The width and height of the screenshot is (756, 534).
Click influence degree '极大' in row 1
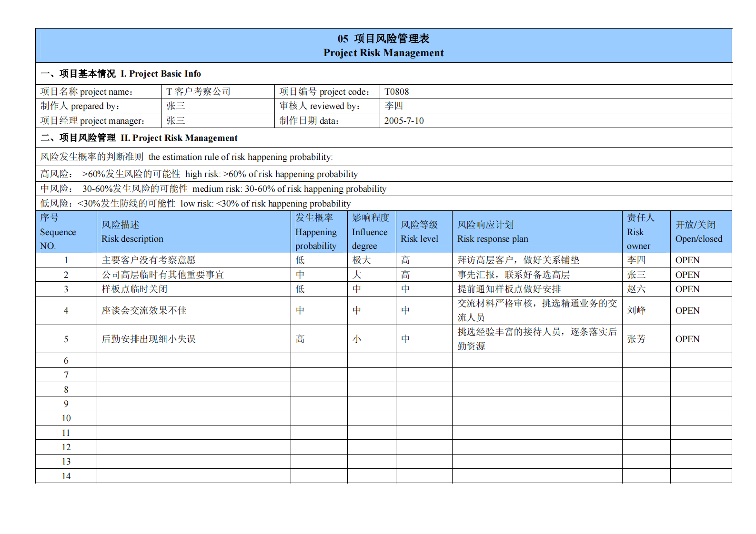pyautogui.click(x=361, y=260)
